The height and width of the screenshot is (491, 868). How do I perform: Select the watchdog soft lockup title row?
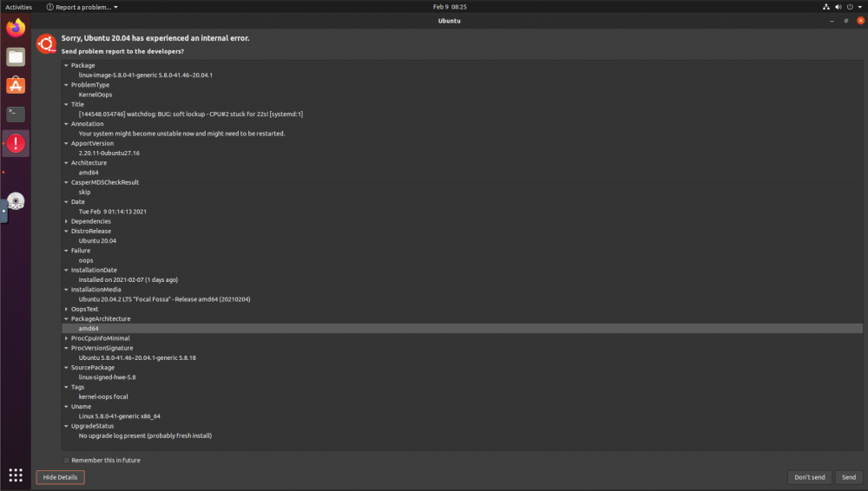[x=463, y=114]
